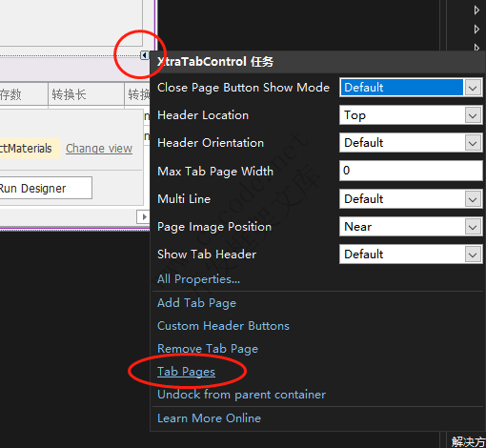Image resolution: width=486 pixels, height=448 pixels.
Task: Click the Run Designer button
Action: coord(46,188)
